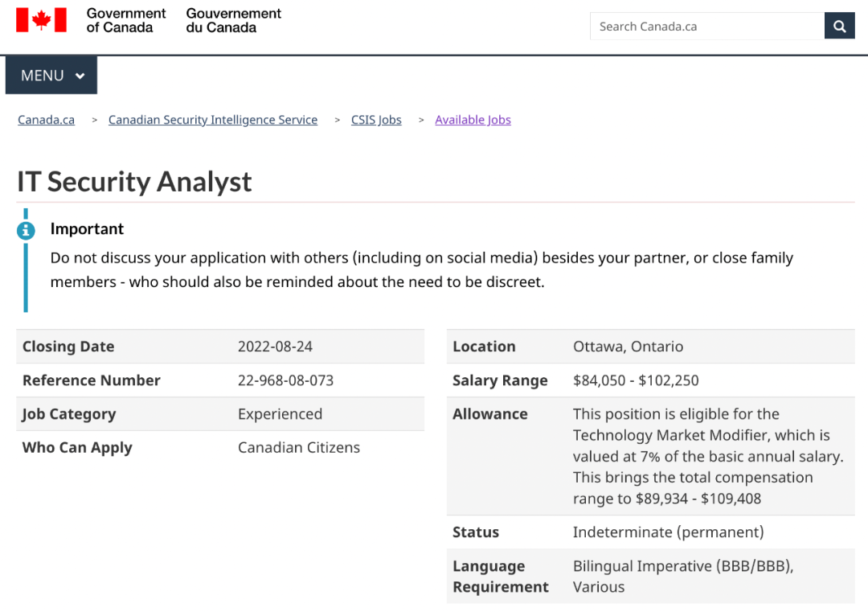The image size is (868, 612).
Task: Open the MENU dropdown button
Action: coord(51,76)
